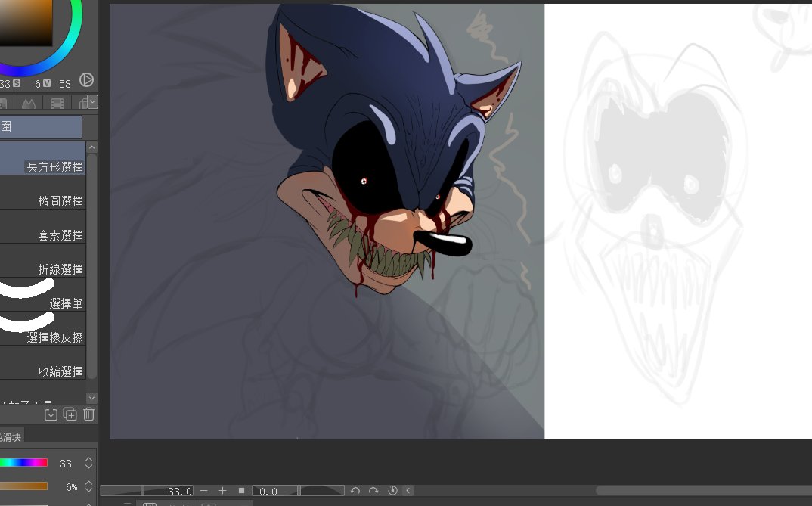This screenshot has height=506, width=812.
Task: Adjust the rainbow hue slider bar
Action: click(x=24, y=462)
